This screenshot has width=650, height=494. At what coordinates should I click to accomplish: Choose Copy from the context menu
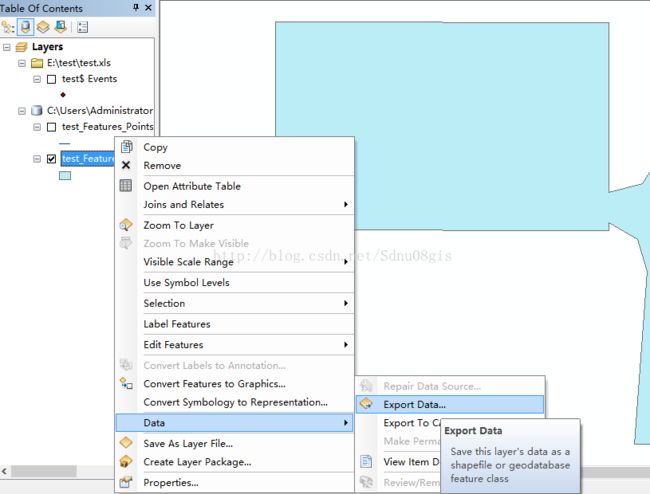tap(235, 147)
